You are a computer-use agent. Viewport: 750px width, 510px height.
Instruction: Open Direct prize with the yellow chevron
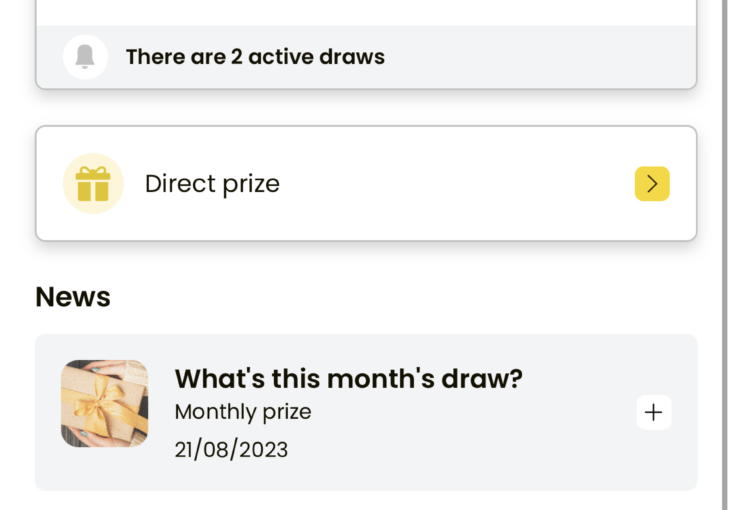point(652,184)
